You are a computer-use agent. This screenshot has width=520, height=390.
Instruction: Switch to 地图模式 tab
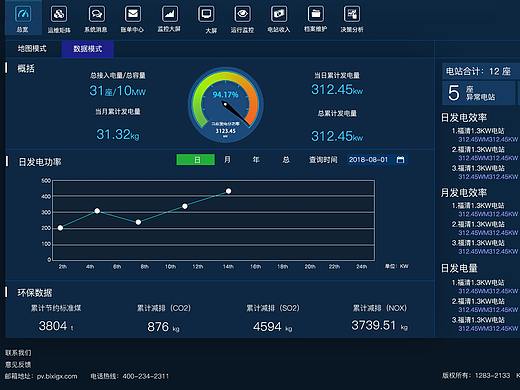point(32,49)
